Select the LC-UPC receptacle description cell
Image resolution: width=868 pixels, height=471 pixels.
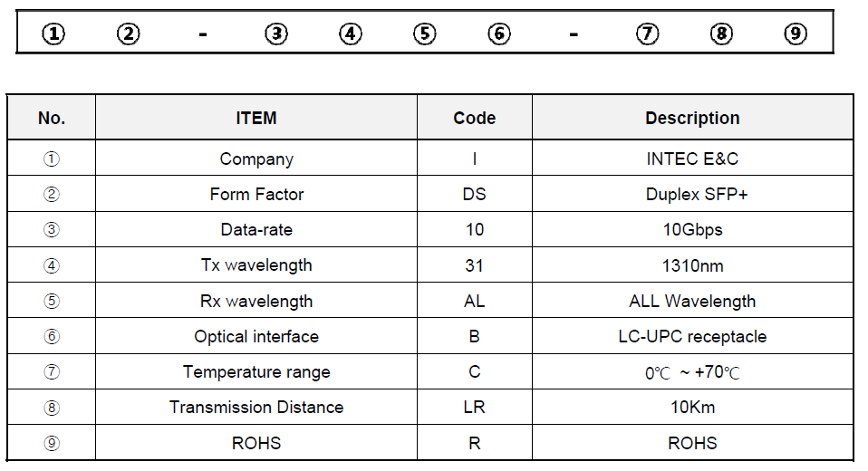692,337
